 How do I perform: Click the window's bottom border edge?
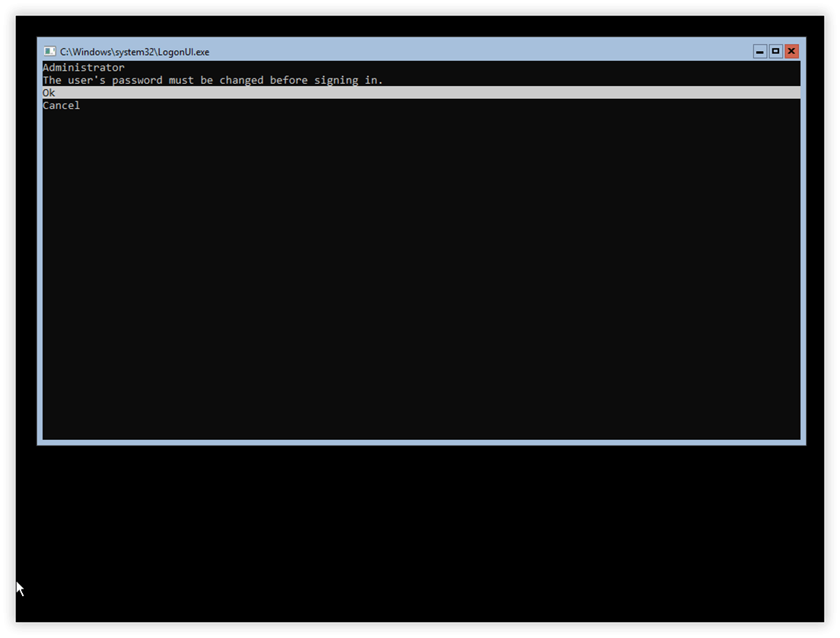[x=422, y=442]
